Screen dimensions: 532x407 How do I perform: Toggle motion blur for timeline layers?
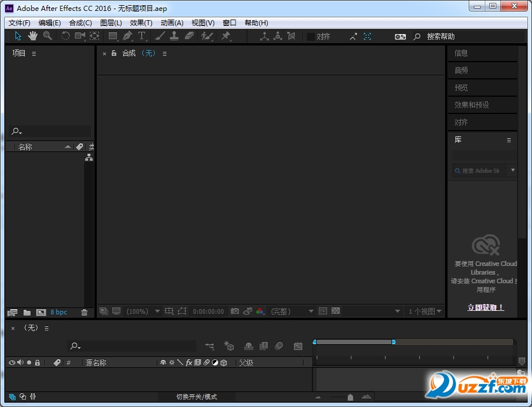(x=279, y=346)
